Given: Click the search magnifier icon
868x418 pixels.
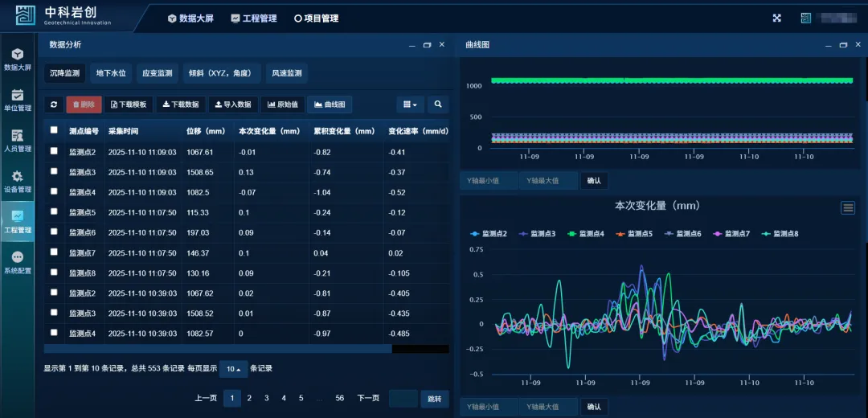Looking at the screenshot, I should (x=438, y=104).
